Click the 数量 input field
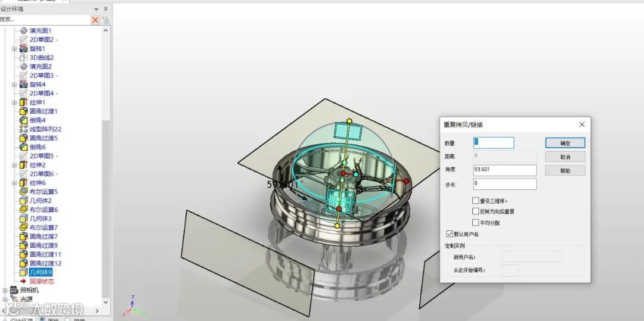This screenshot has height=321, width=644. pyautogui.click(x=494, y=143)
